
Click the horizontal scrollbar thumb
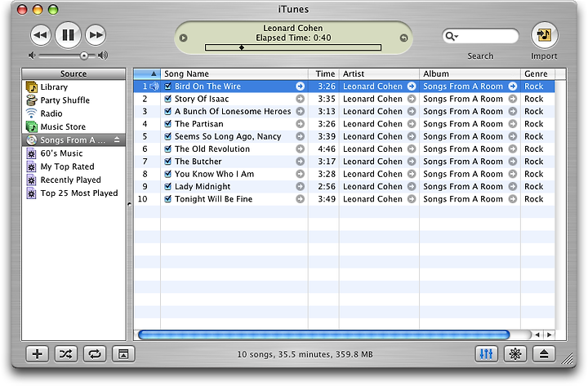click(324, 335)
